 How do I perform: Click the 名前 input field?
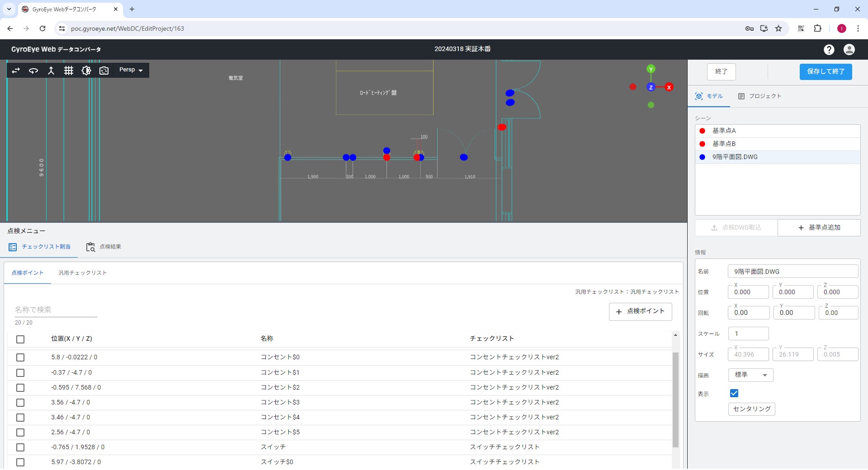[x=793, y=272]
